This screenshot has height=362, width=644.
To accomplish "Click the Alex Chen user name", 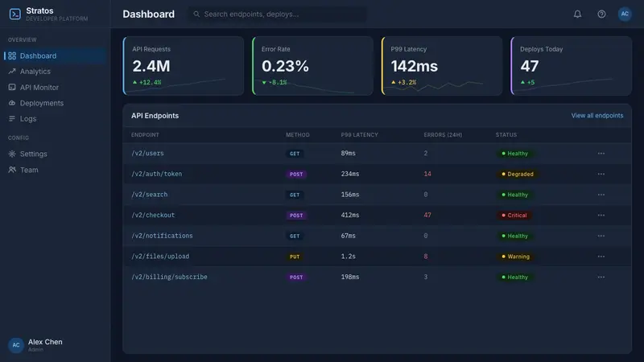I will pos(45,342).
